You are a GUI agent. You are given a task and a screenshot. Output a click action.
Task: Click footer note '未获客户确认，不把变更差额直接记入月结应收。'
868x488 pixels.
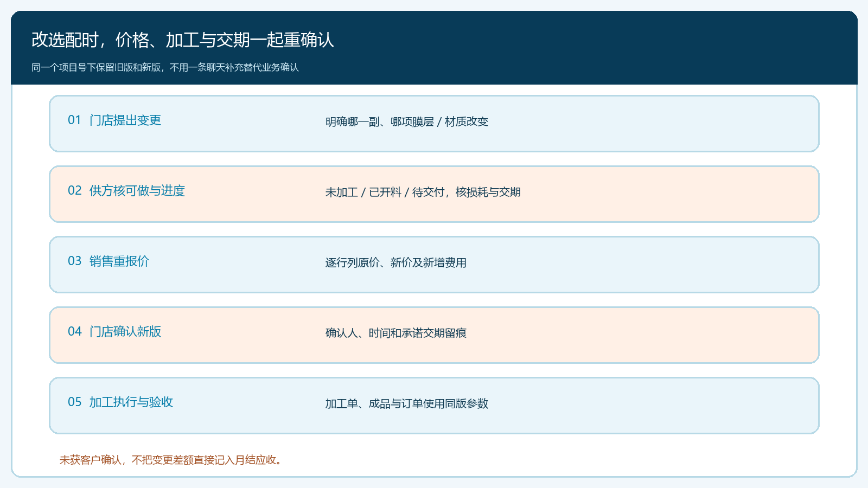click(171, 460)
